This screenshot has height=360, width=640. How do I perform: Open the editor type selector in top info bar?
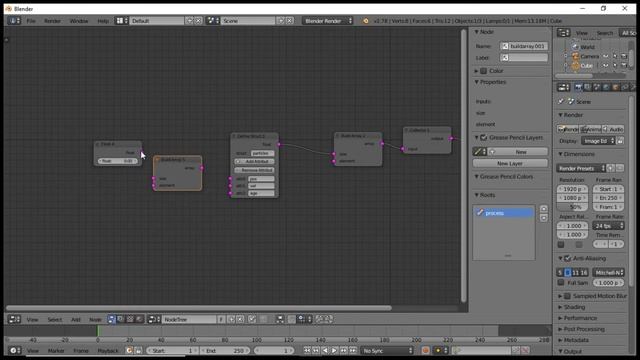tap(13, 20)
